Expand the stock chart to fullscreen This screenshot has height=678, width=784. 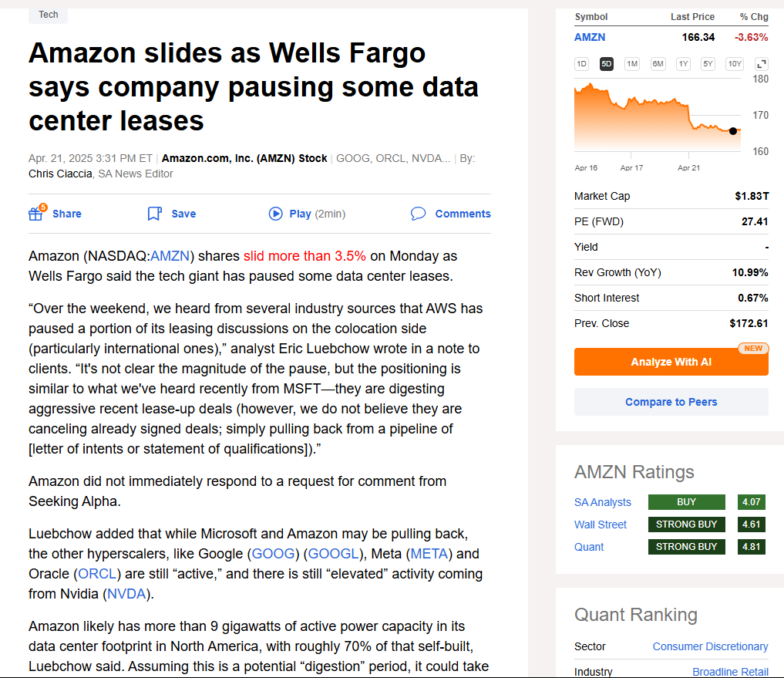click(x=762, y=63)
